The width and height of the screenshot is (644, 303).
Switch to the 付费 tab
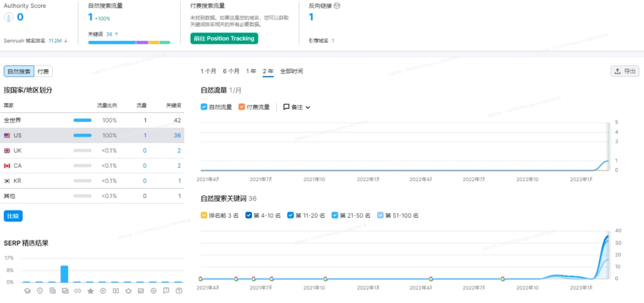click(x=43, y=71)
